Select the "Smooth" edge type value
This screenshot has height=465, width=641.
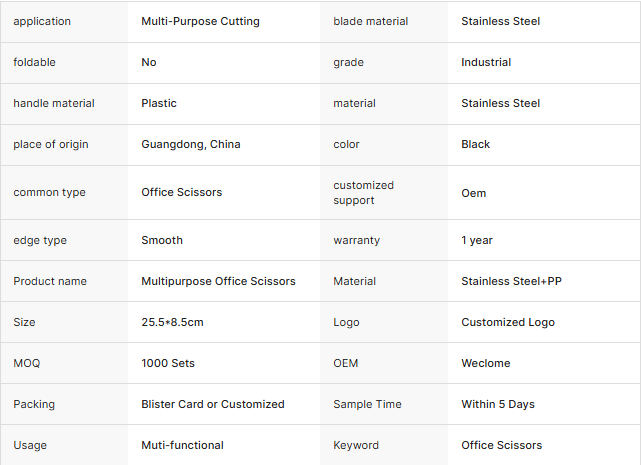pos(162,240)
